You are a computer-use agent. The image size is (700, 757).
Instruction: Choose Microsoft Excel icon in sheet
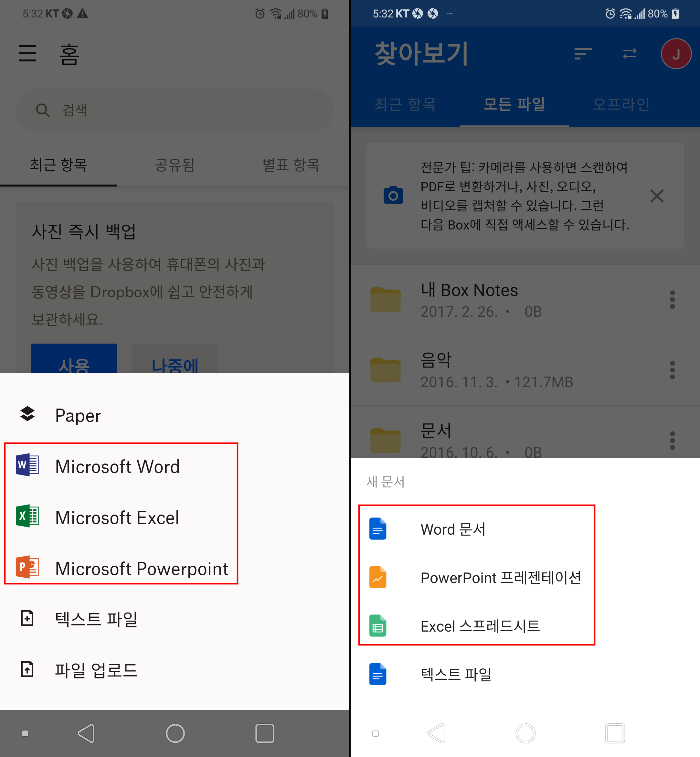(27, 516)
